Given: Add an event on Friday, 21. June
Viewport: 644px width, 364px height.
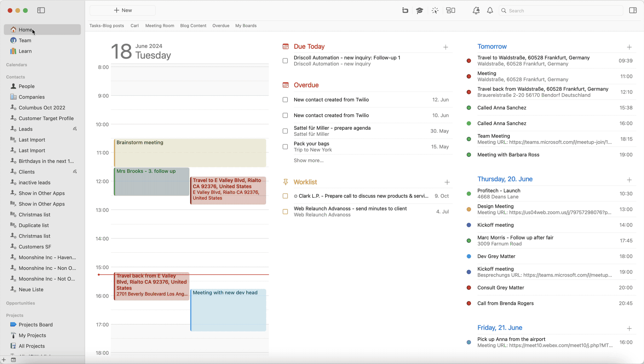Looking at the screenshot, I should (x=629, y=329).
